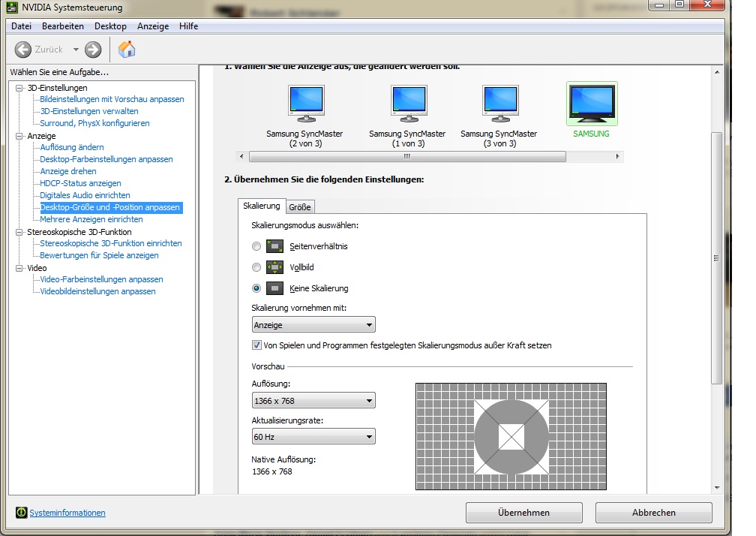756x536 pixels.
Task: Collapse the Video tree node
Action: tap(19, 268)
